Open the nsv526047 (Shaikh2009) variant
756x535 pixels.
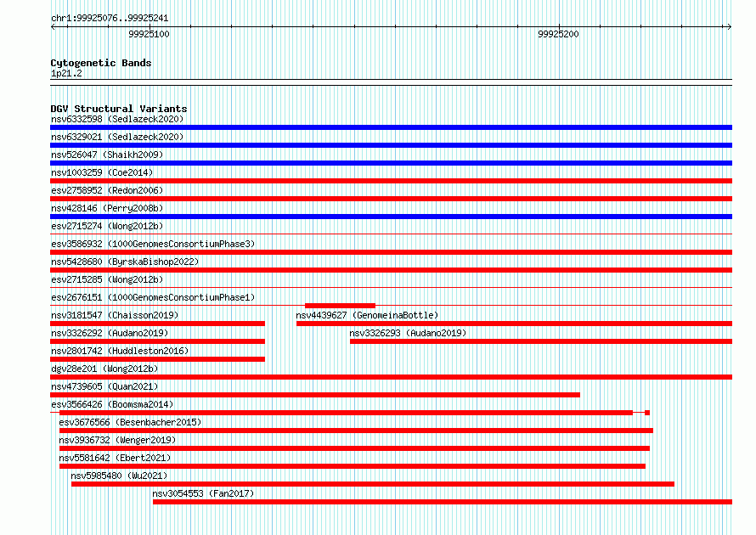107,155
